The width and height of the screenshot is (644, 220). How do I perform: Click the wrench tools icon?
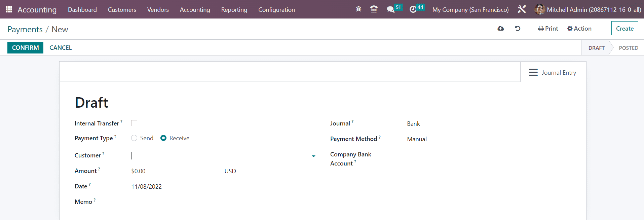point(522,9)
